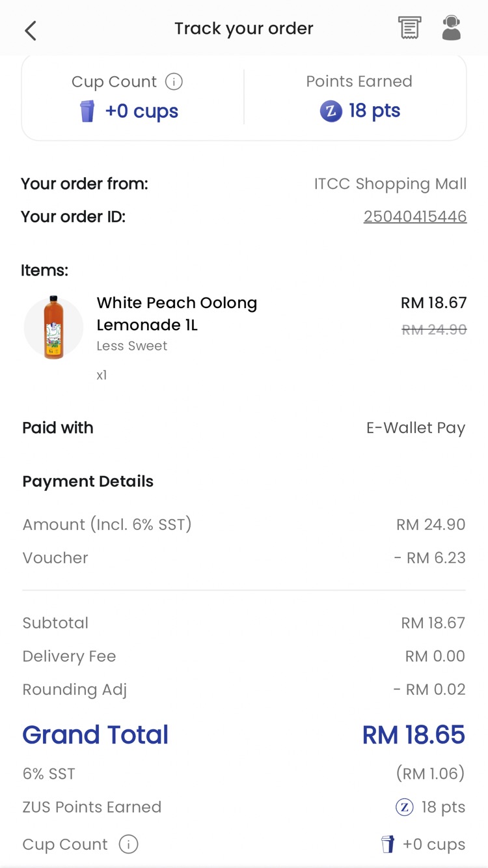
Task: Tap the ZUS points coin icon
Action: coord(331,111)
